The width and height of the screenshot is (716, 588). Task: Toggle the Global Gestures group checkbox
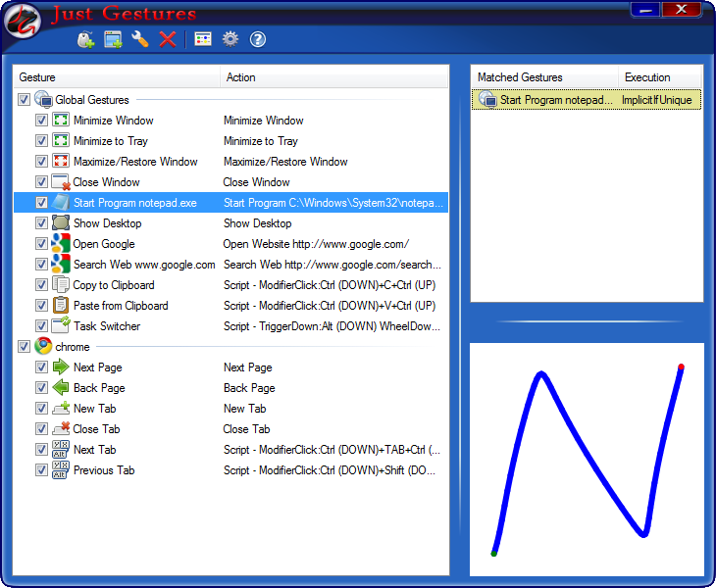24,99
